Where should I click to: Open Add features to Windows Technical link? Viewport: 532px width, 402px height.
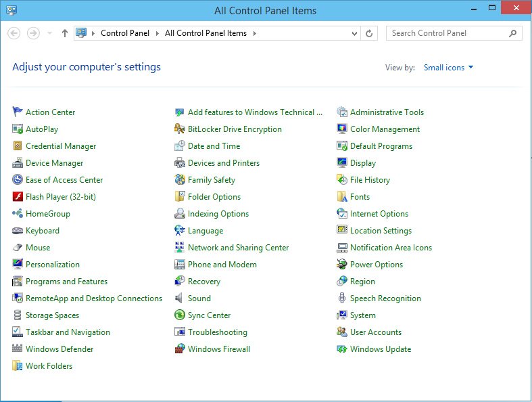point(255,112)
